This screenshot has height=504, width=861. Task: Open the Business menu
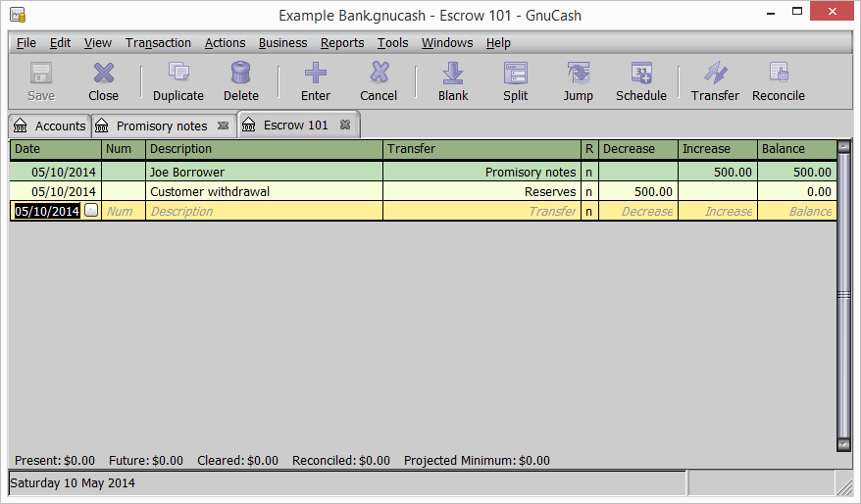282,43
